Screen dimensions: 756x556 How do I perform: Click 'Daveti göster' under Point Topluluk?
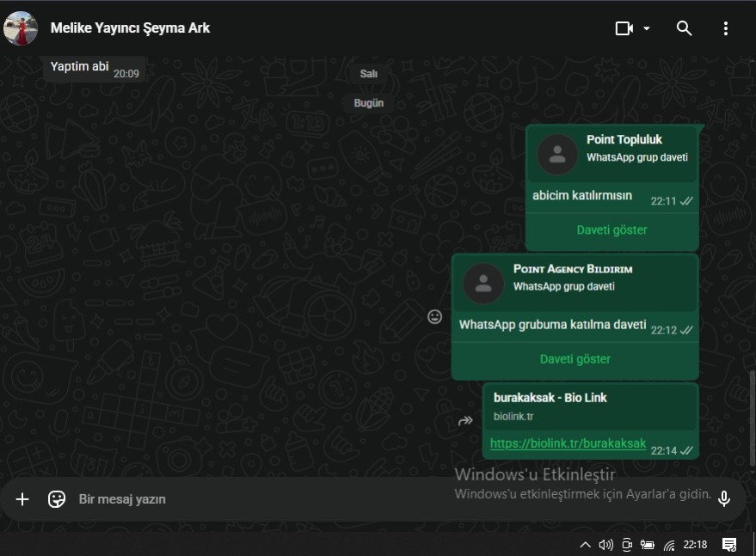coord(612,229)
